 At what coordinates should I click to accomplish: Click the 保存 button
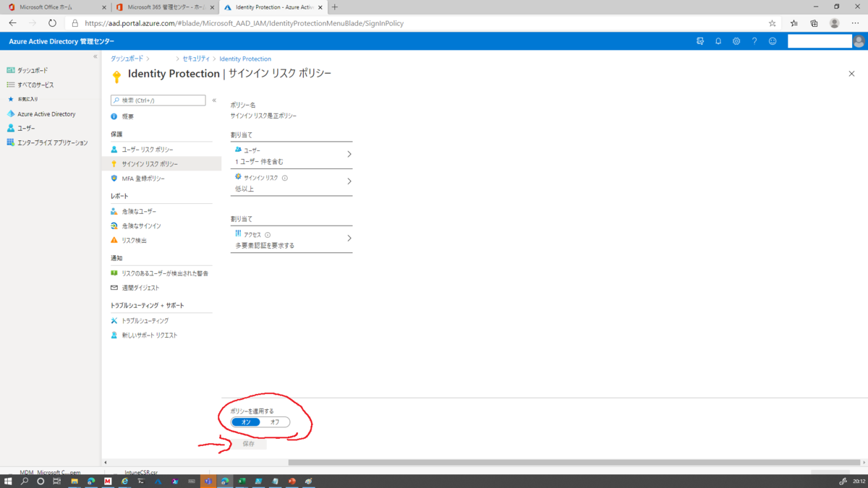pyautogui.click(x=249, y=444)
